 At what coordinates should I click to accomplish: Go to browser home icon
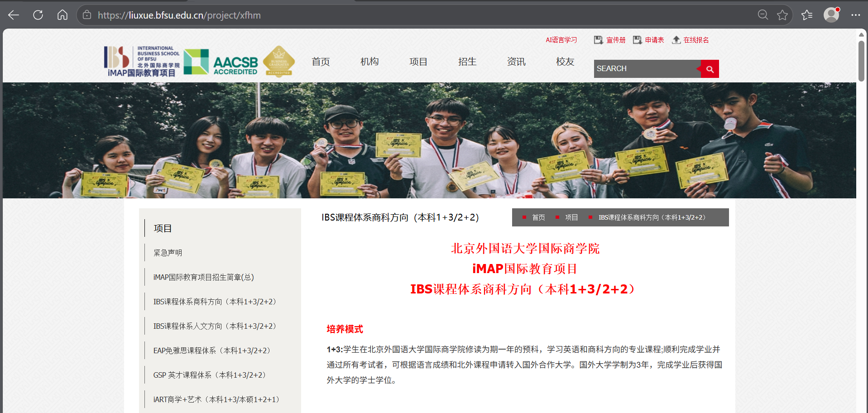[x=62, y=15]
